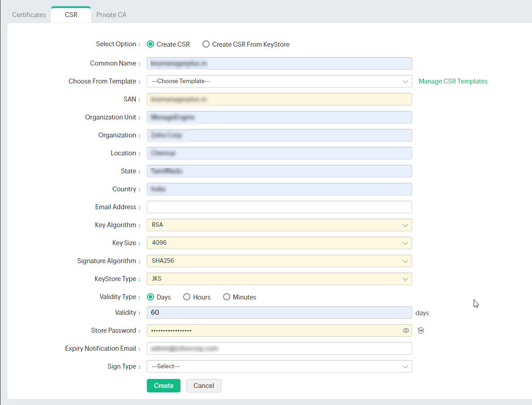Open the Key Size 4096 dropdown
532x405 pixels.
click(x=279, y=243)
